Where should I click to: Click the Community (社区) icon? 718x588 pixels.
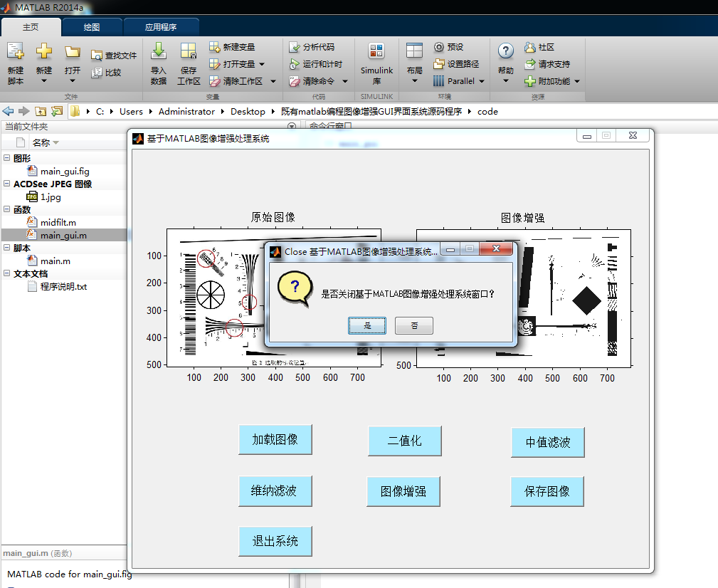pos(530,47)
